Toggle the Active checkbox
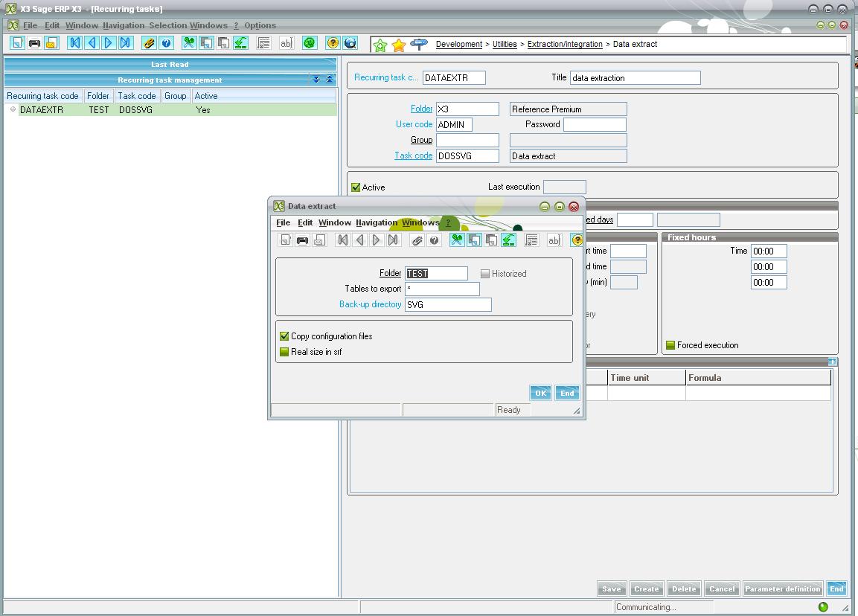The width and height of the screenshot is (858, 616). (356, 187)
